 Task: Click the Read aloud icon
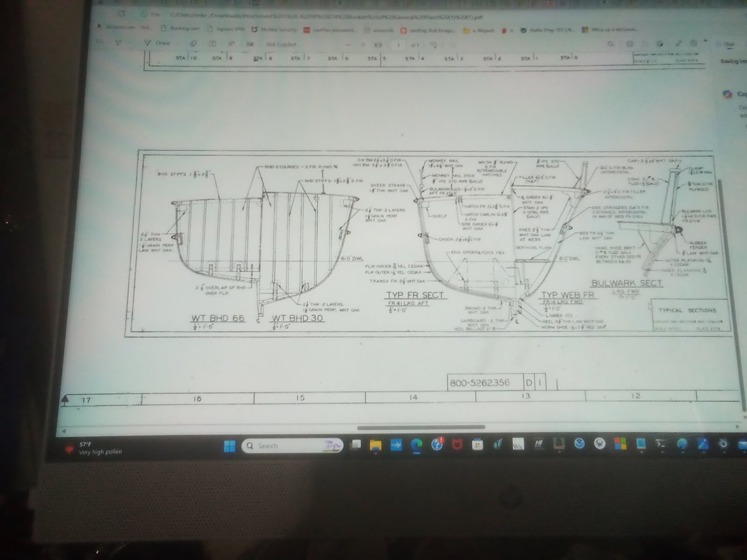click(x=231, y=44)
